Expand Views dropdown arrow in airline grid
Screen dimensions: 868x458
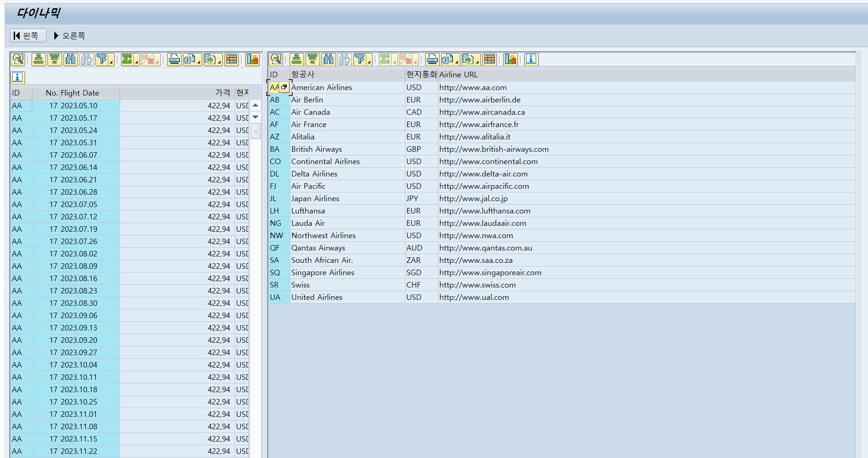pos(457,63)
